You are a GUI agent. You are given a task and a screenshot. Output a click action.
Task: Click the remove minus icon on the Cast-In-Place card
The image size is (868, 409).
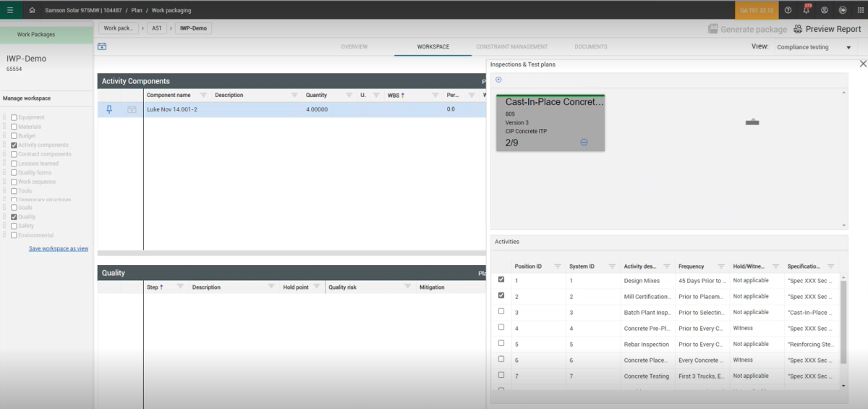click(x=584, y=142)
